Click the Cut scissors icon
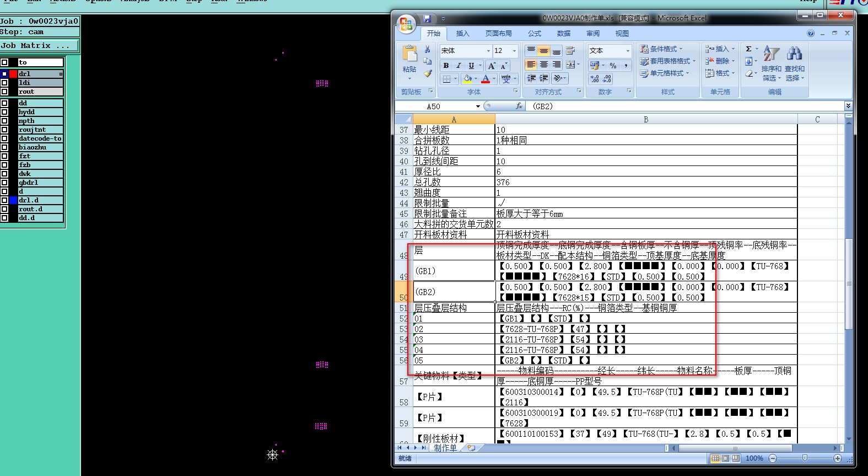 (x=428, y=50)
